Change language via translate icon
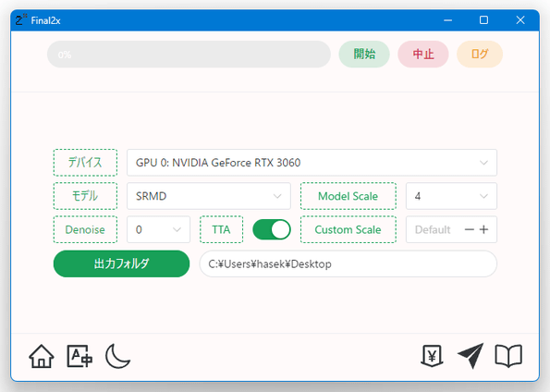The height and width of the screenshot is (392, 550). point(79,356)
